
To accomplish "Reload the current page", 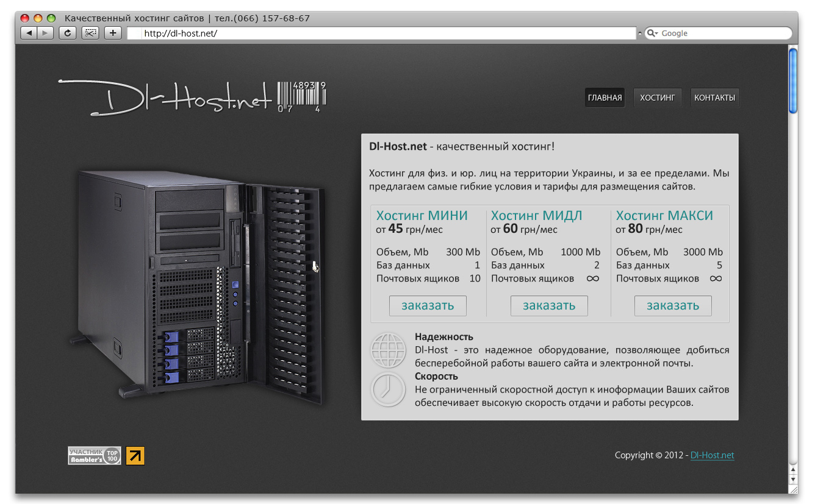I will click(68, 33).
